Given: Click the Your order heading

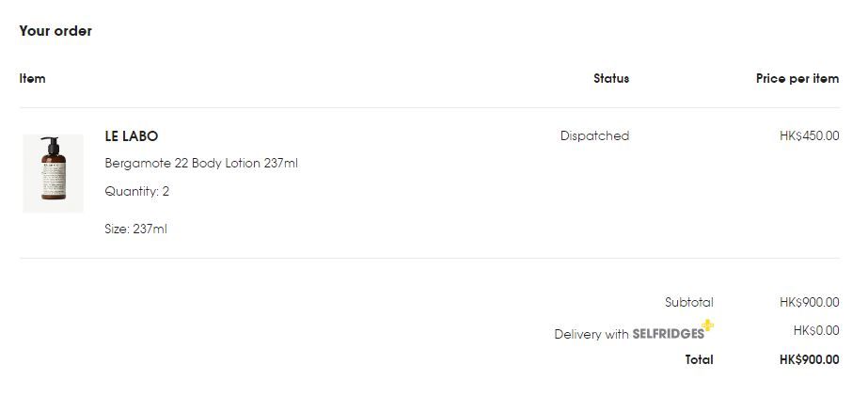Looking at the screenshot, I should click(x=55, y=31).
